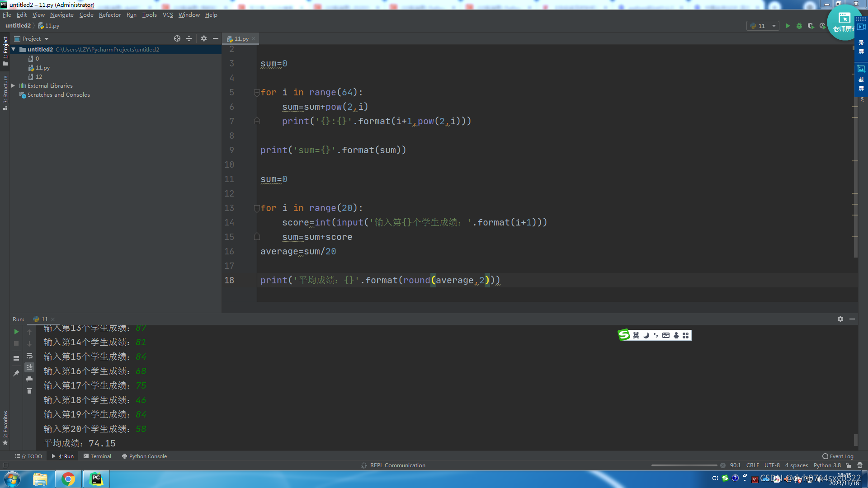Toggle Sogou input English/Chinese mode
The image size is (868, 488).
[x=636, y=335]
